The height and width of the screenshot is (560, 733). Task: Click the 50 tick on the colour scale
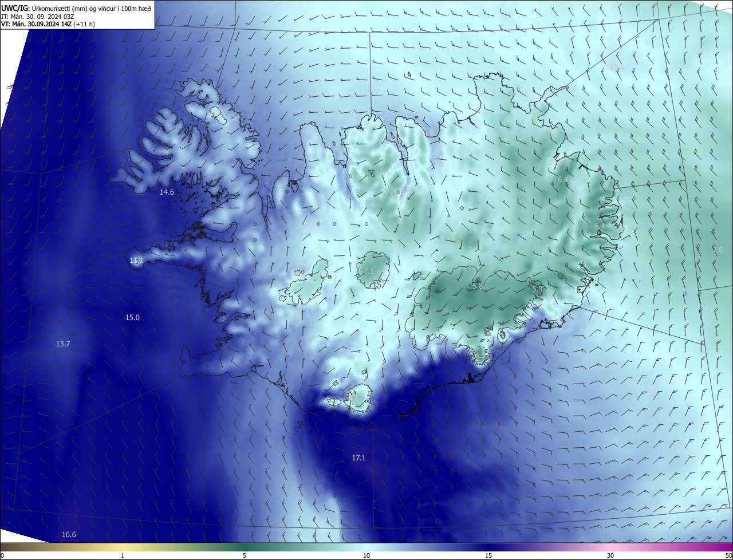point(728,555)
